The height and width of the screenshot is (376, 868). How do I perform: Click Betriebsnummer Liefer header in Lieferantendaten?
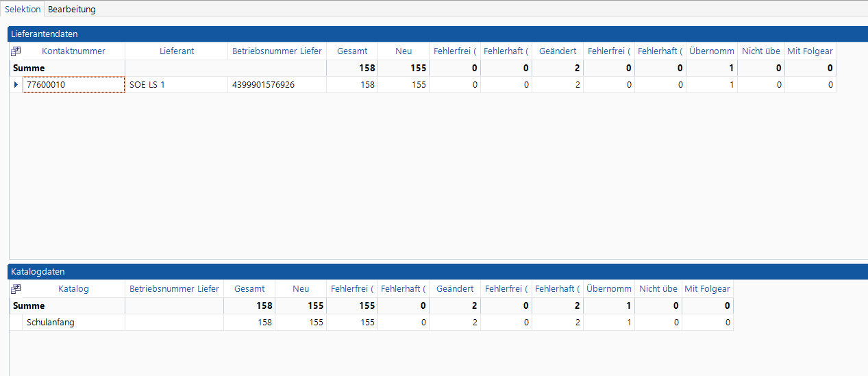click(x=277, y=51)
